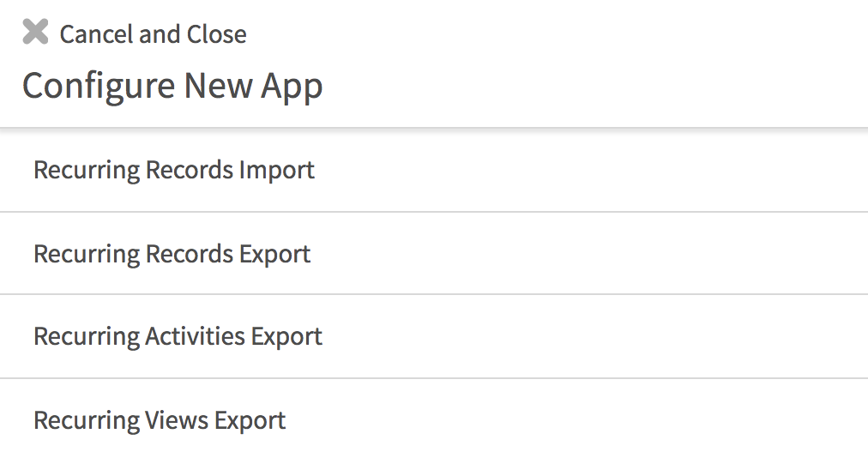Image resolution: width=868 pixels, height=458 pixels.
Task: Dismiss the dialog using the X icon
Action: click(x=35, y=33)
